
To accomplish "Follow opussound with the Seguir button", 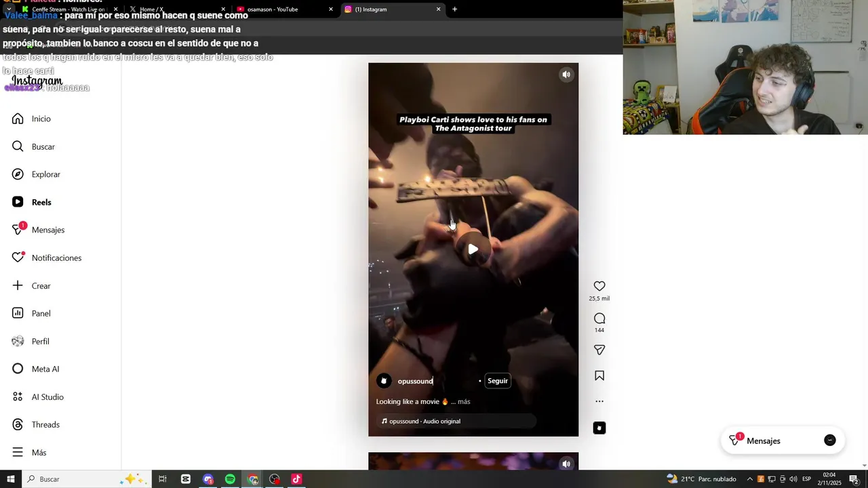I will click(498, 381).
